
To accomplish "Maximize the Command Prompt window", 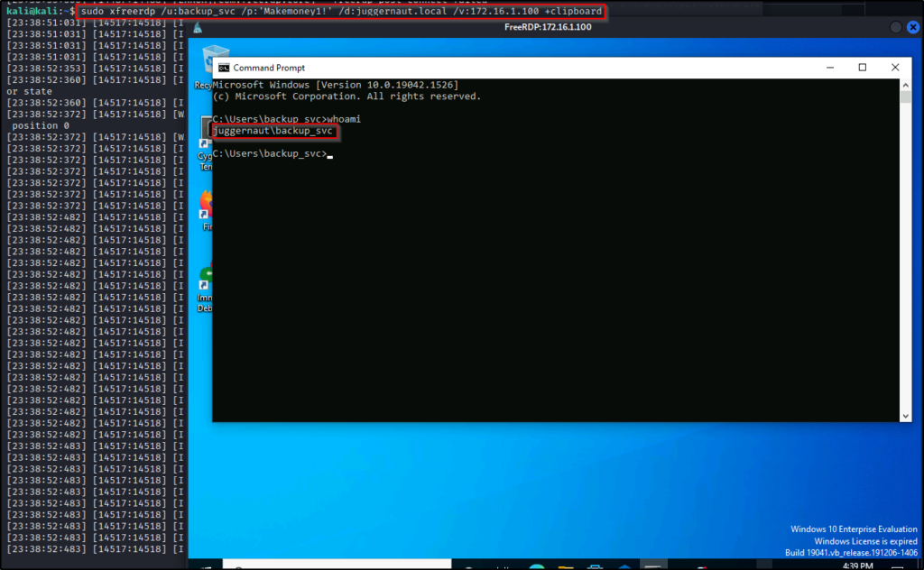I will (x=862, y=68).
